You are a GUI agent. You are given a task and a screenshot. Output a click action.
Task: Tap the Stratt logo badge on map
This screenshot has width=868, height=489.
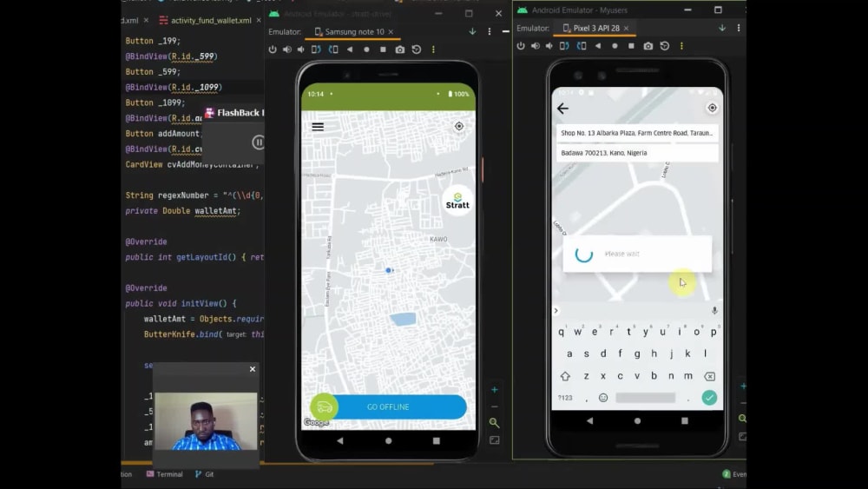(x=457, y=201)
